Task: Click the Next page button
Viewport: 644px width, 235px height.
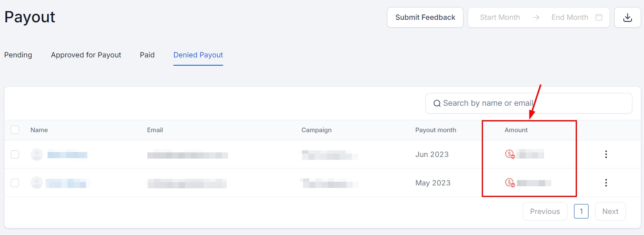Action: click(x=610, y=211)
